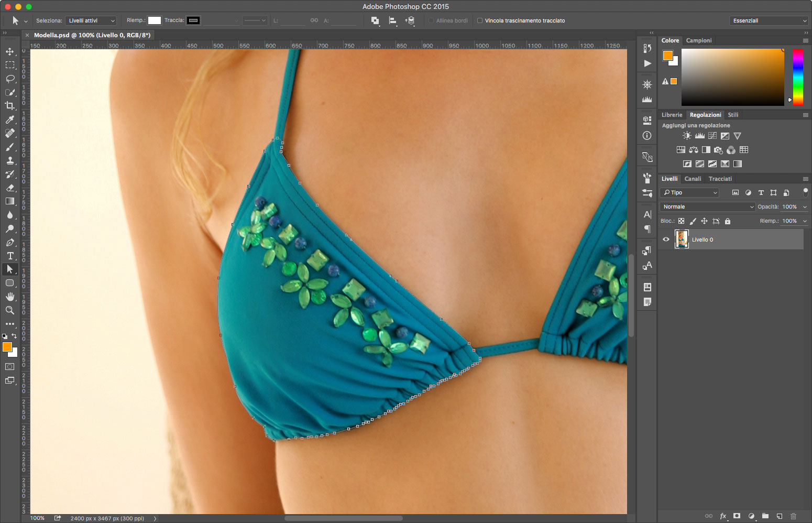Image resolution: width=812 pixels, height=523 pixels.
Task: Switch to Stili tab
Action: 733,115
